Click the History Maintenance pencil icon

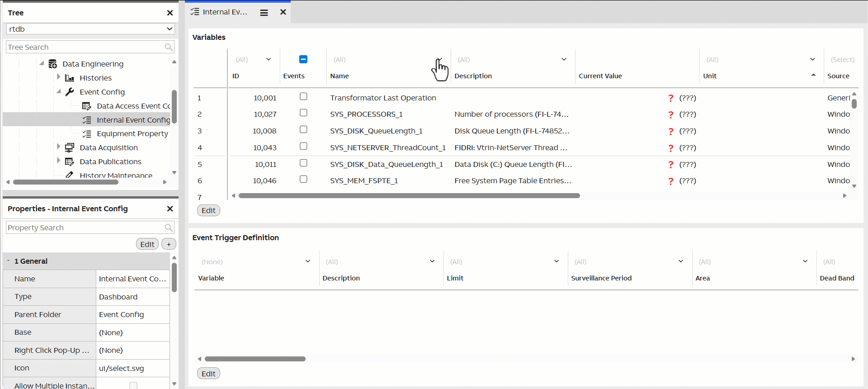pyautogui.click(x=70, y=175)
